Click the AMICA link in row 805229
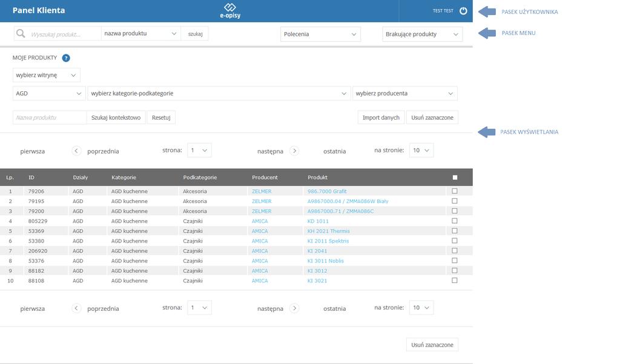Screen dimensions: 620x364 tap(260, 221)
